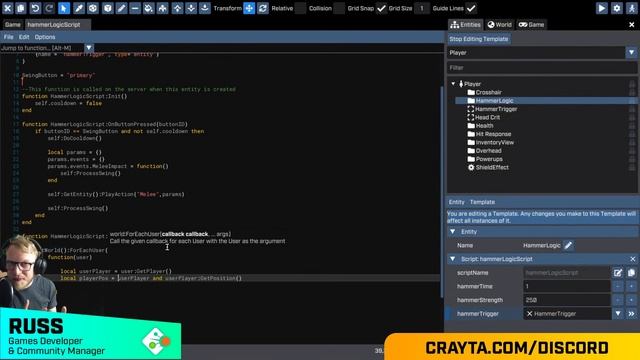Screen dimensions: 640x360
Task: Click the Grid Size value field
Action: (422, 8)
